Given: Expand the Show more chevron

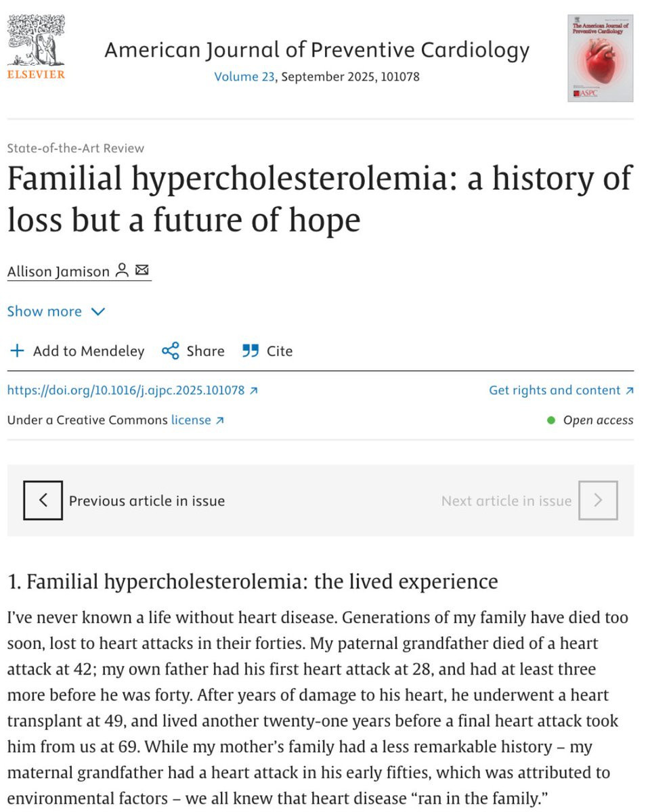Looking at the screenshot, I should pos(98,312).
